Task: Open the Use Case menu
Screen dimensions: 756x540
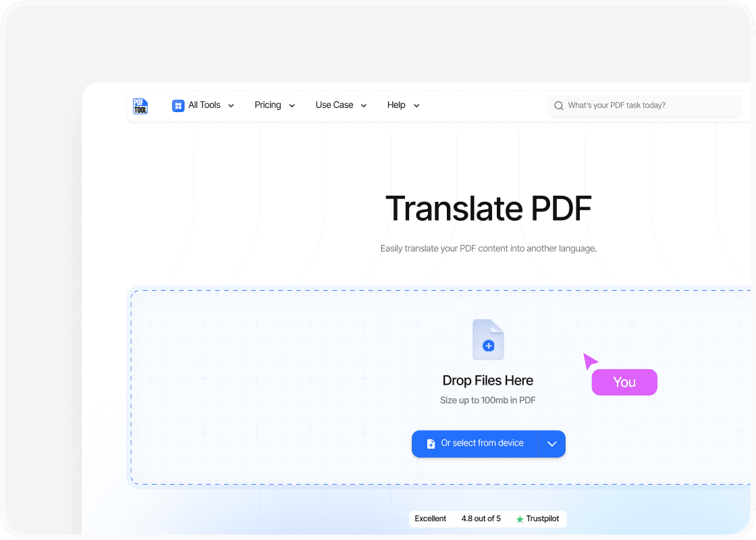Action: click(334, 105)
